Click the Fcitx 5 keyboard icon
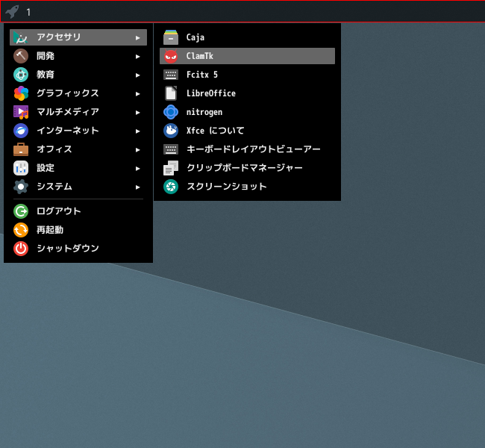 [x=171, y=75]
